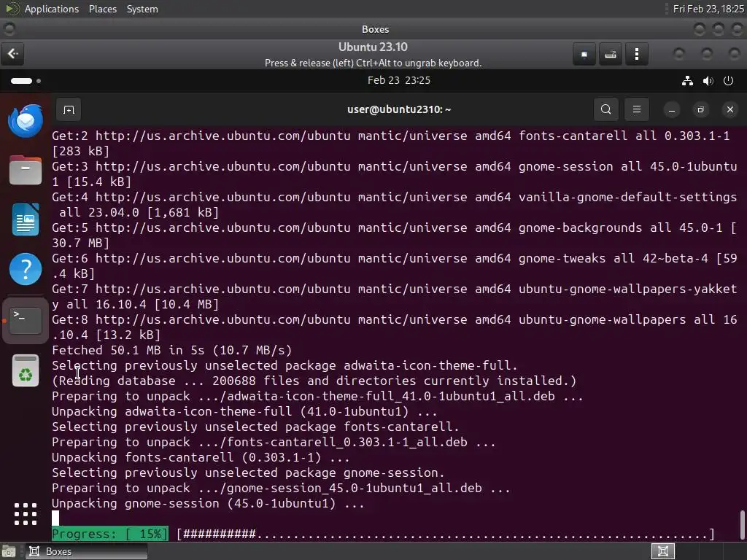This screenshot has height=560, width=747.
Task: Open the guest clock Feb 23 23:25
Action: pyautogui.click(x=399, y=80)
